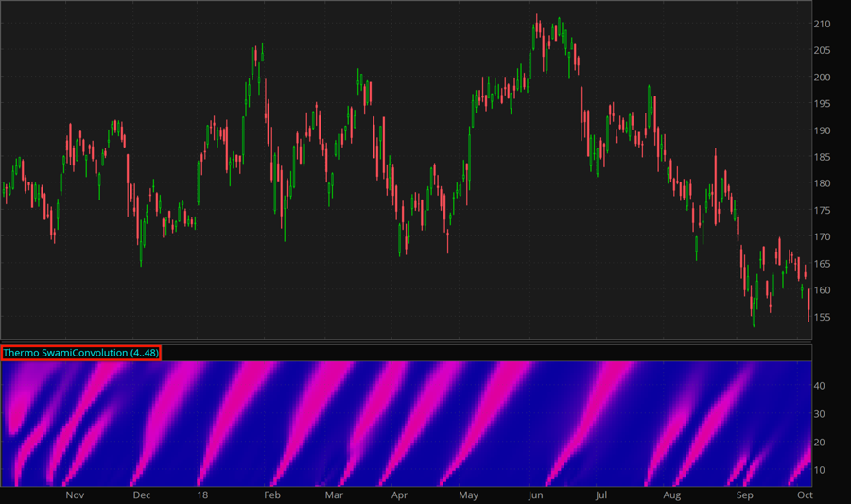Viewport: 851px width, 504px height.
Task: Click the Dec date label on time axis
Action: pos(141,495)
